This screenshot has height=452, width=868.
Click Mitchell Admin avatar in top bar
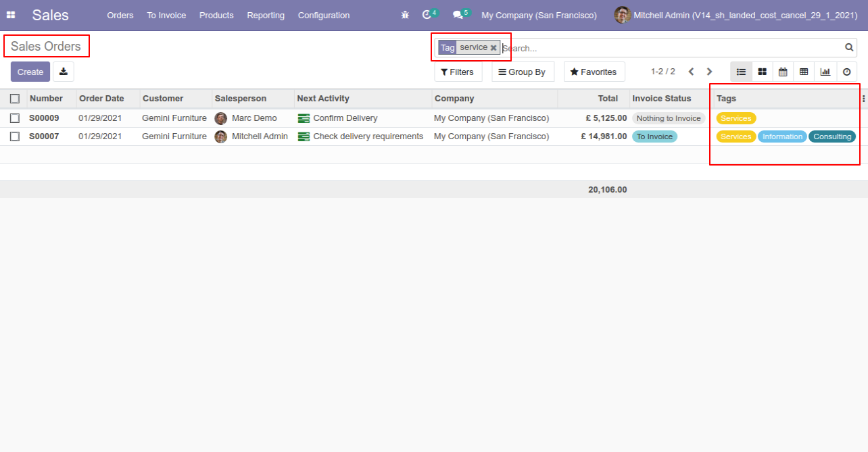coord(623,15)
